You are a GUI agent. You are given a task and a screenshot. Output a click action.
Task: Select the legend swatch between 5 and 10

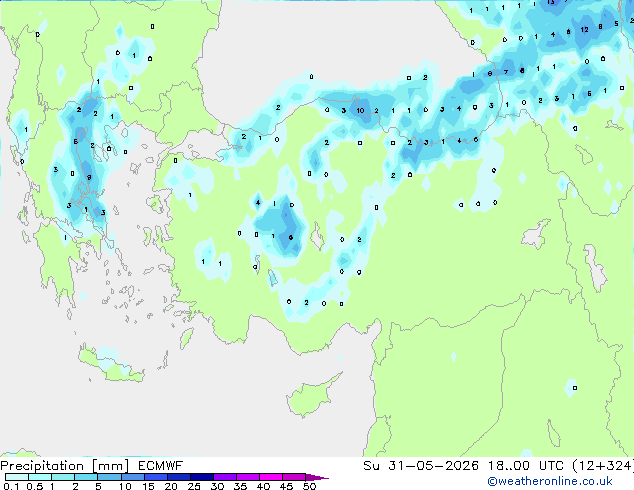pyautogui.click(x=109, y=477)
